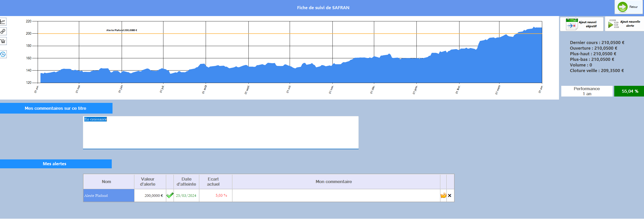The image size is (644, 220).
Task: Click the chain link icon
Action: [3, 31]
